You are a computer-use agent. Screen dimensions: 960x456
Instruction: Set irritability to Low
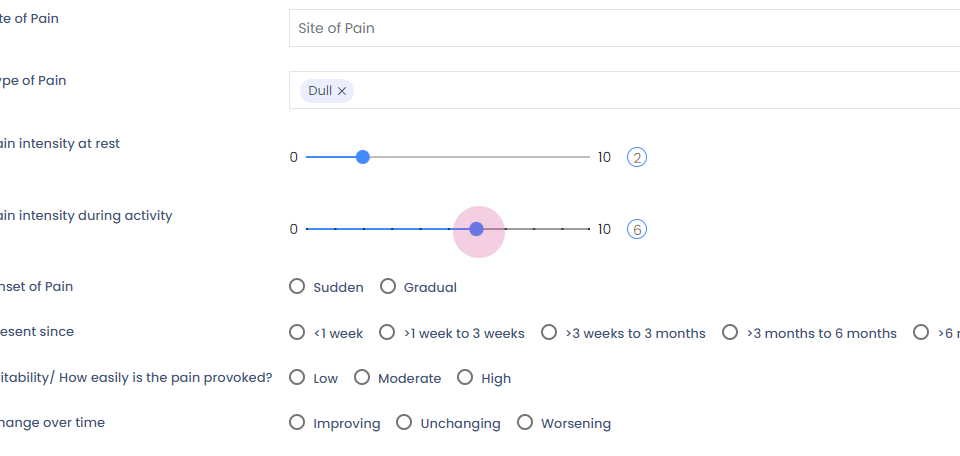297,378
